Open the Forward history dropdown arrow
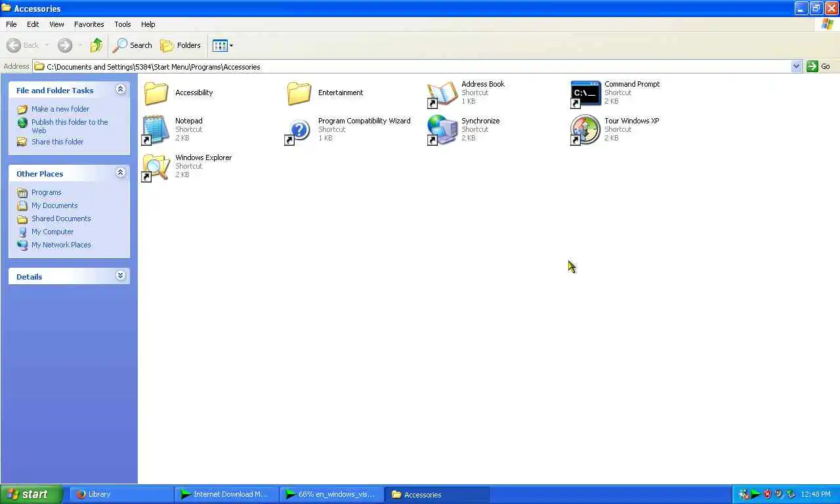This screenshot has width=840, height=504. pos(80,45)
